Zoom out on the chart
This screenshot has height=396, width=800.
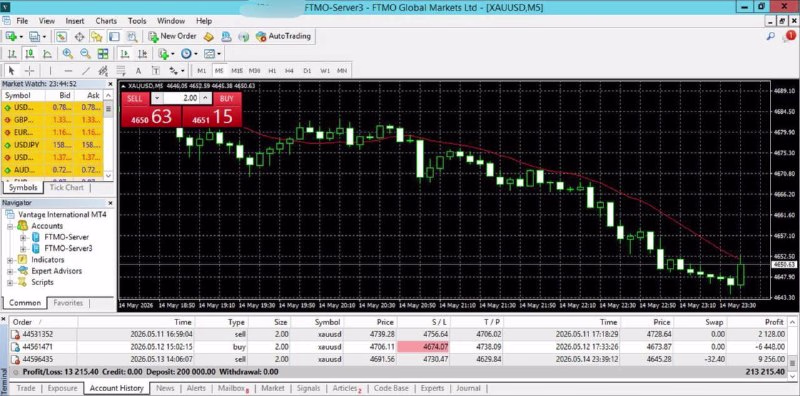click(x=85, y=54)
